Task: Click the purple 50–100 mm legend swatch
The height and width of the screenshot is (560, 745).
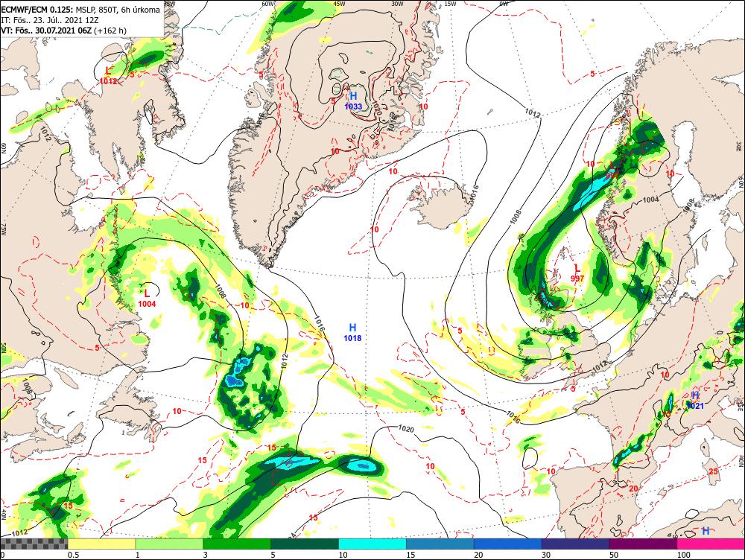Action: click(644, 544)
